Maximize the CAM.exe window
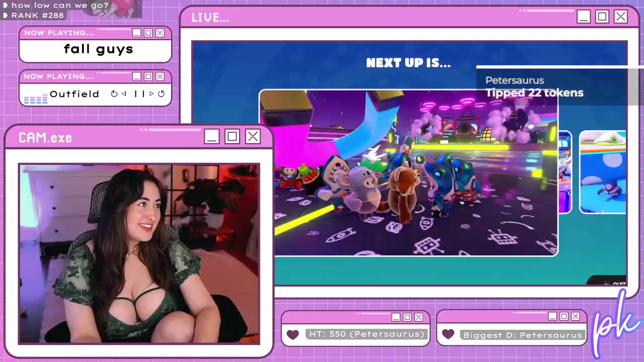 click(x=232, y=136)
